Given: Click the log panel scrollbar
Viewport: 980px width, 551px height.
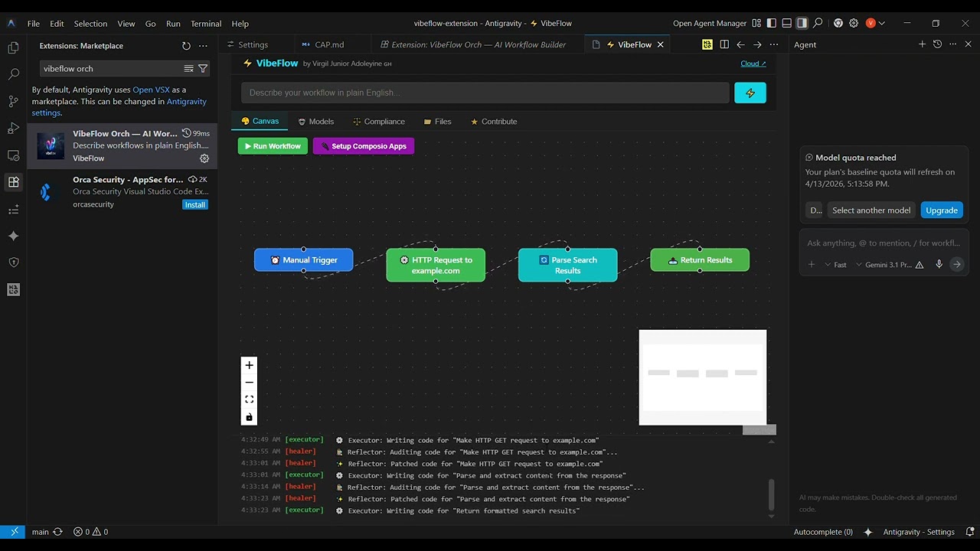Looking at the screenshot, I should (x=771, y=494).
